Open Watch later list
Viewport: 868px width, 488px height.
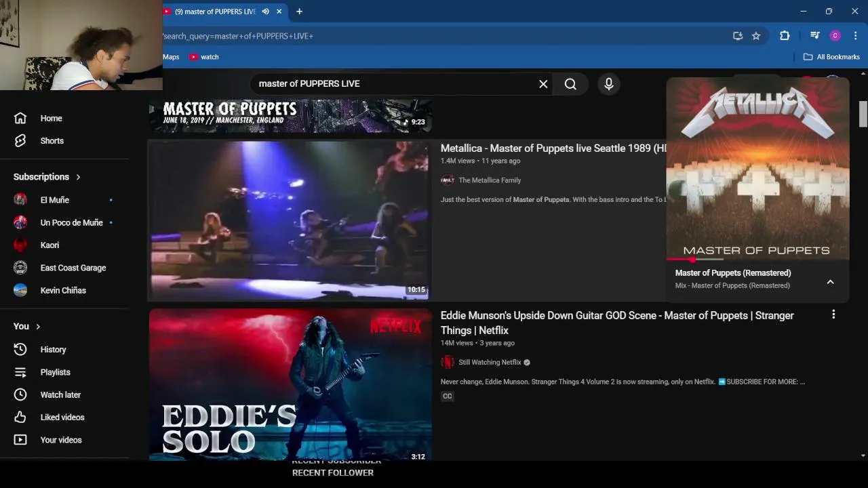tap(60, 394)
